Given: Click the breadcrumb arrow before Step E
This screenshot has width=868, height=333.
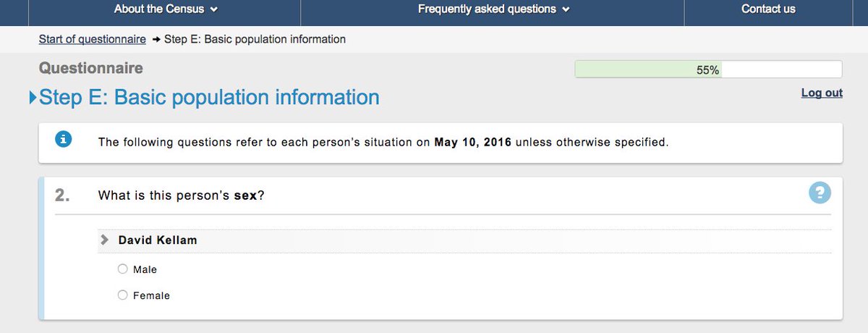Looking at the screenshot, I should tap(156, 39).
